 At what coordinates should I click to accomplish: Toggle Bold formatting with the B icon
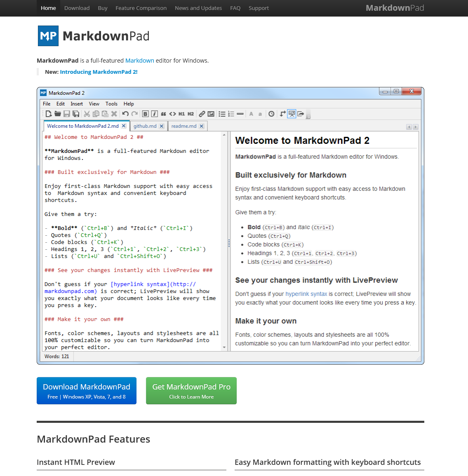(146, 114)
